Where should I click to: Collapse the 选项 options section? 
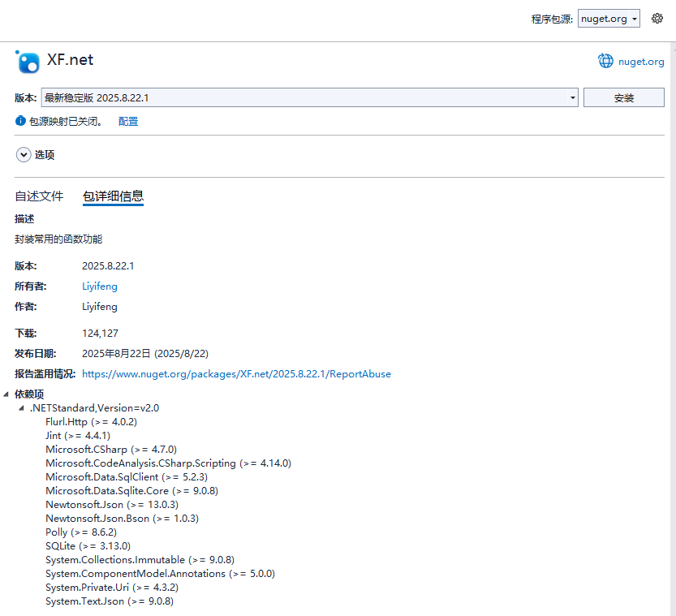tap(24, 154)
